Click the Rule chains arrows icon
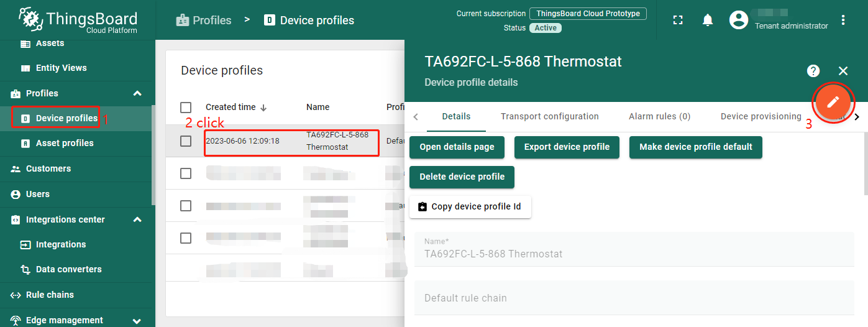The width and height of the screenshot is (868, 327). (16, 295)
